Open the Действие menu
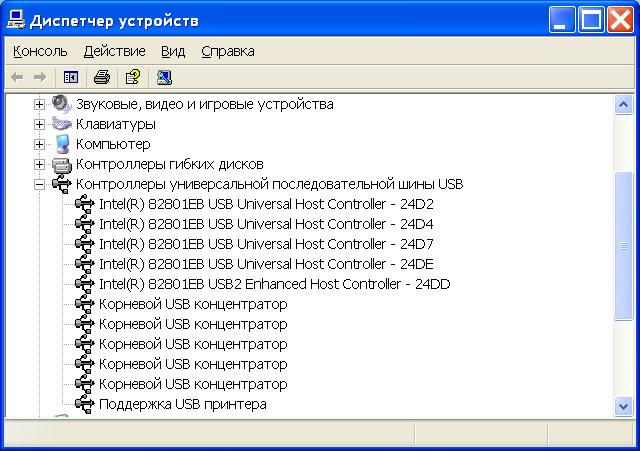 pyautogui.click(x=114, y=51)
